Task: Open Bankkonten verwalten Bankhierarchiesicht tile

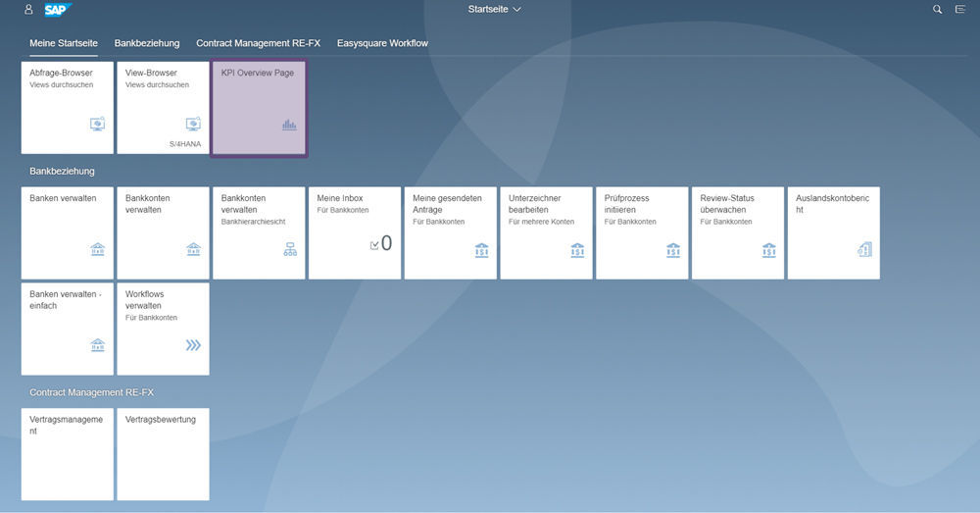Action: [259, 232]
